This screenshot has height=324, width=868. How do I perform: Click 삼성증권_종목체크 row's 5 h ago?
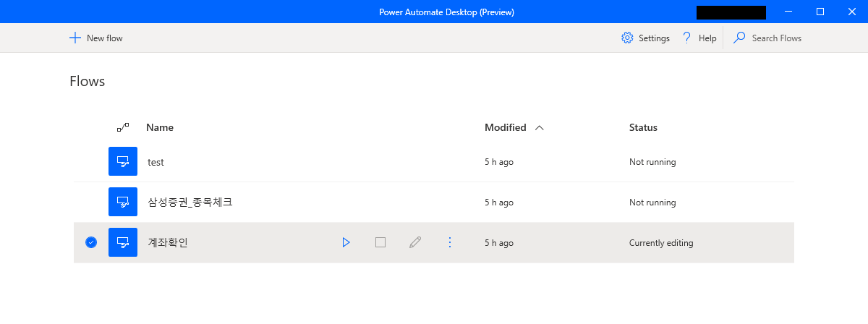tap(499, 202)
